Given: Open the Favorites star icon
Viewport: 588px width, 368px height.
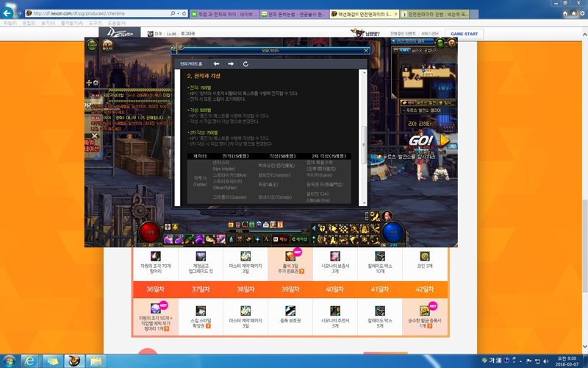Looking at the screenshot, I should [573, 13].
